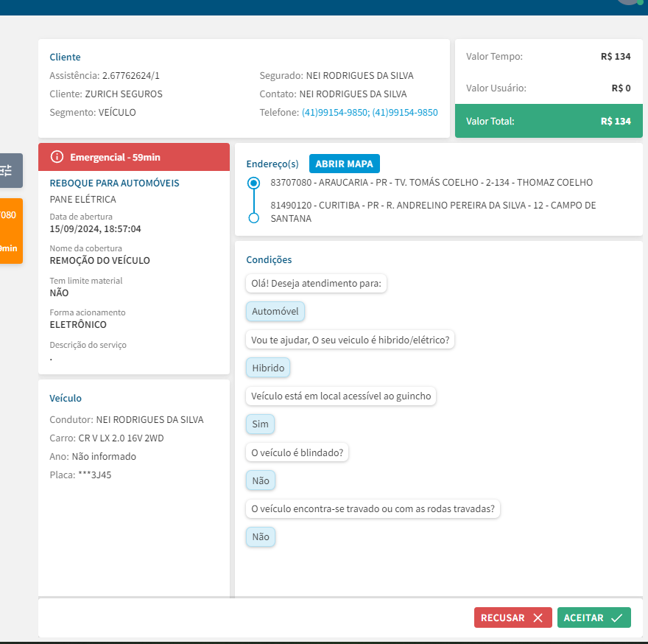Click the Veículo section heading
648x644 pixels.
(x=66, y=399)
